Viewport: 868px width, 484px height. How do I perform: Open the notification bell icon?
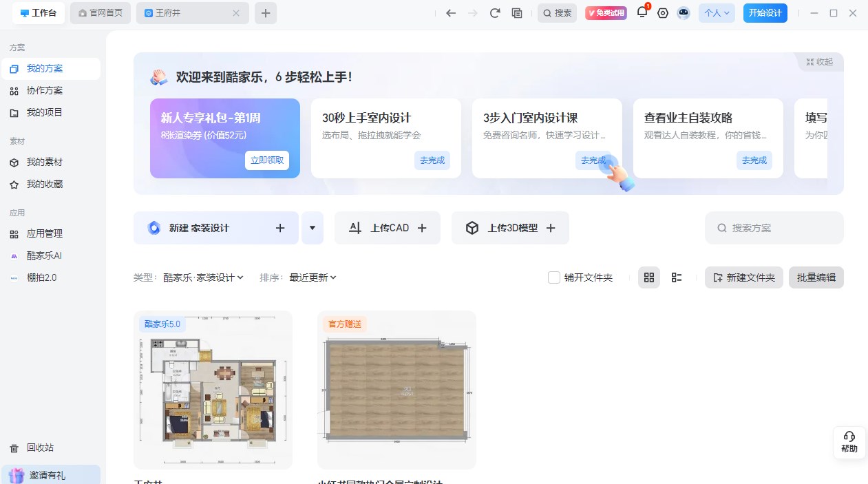coord(642,12)
